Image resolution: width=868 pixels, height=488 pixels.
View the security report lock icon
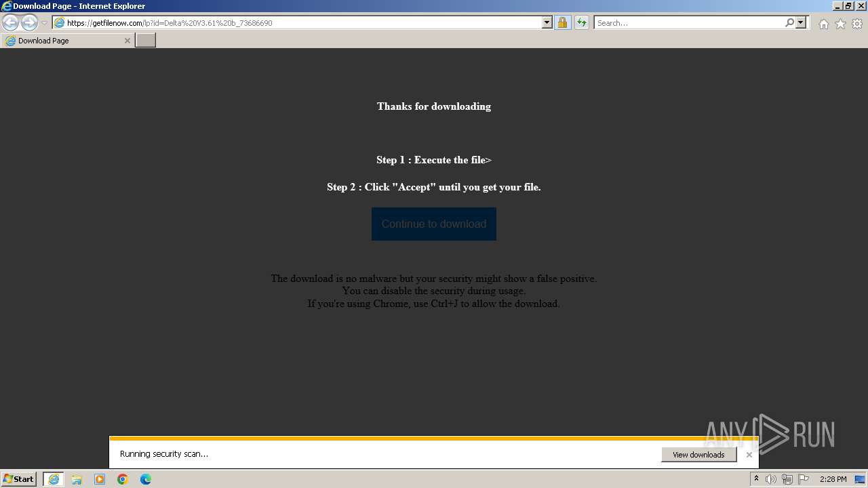[x=562, y=23]
